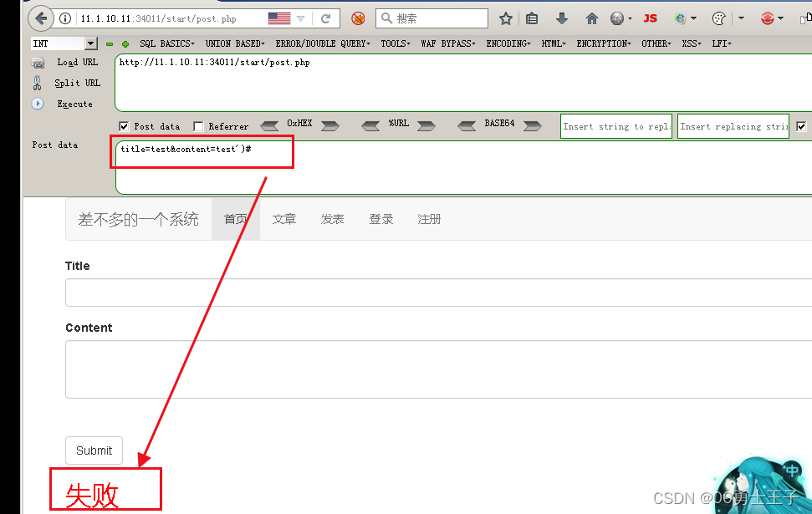Viewport: 812px width, 514px height.
Task: Open downloads with the down arrow icon
Action: (x=562, y=19)
